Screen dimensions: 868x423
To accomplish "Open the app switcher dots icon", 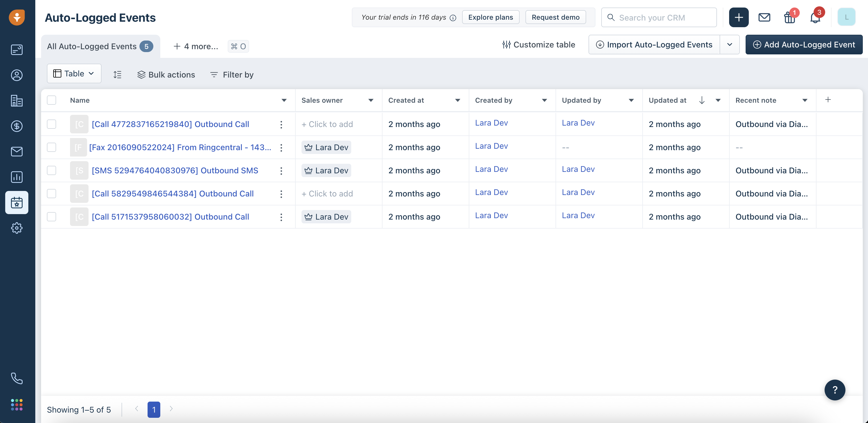I will (16, 405).
